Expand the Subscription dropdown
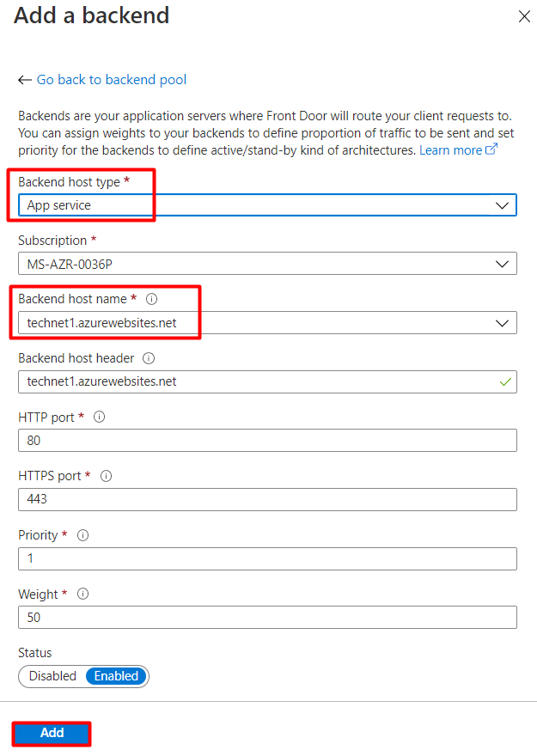Screen dimensions: 537x756 coord(267,263)
